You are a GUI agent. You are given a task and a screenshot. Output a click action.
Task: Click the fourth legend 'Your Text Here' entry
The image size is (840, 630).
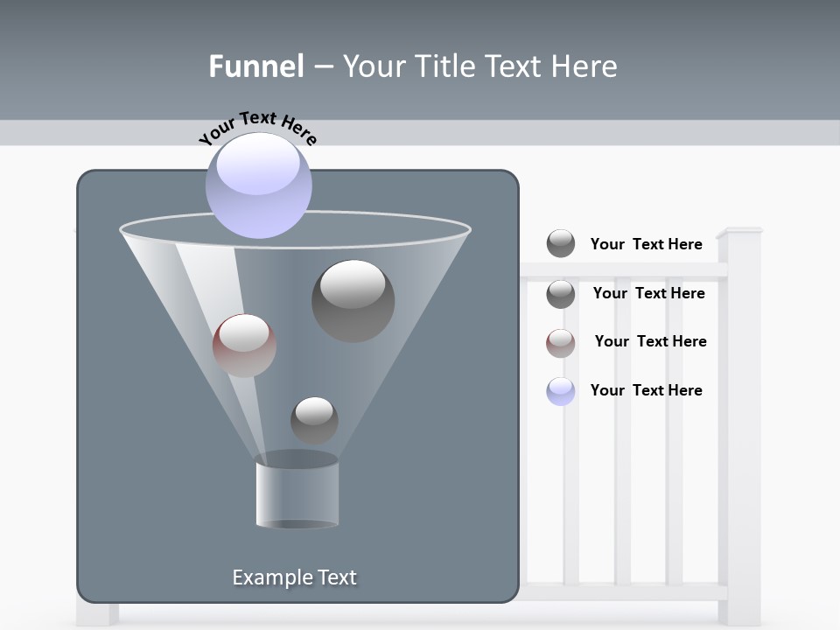coord(646,390)
